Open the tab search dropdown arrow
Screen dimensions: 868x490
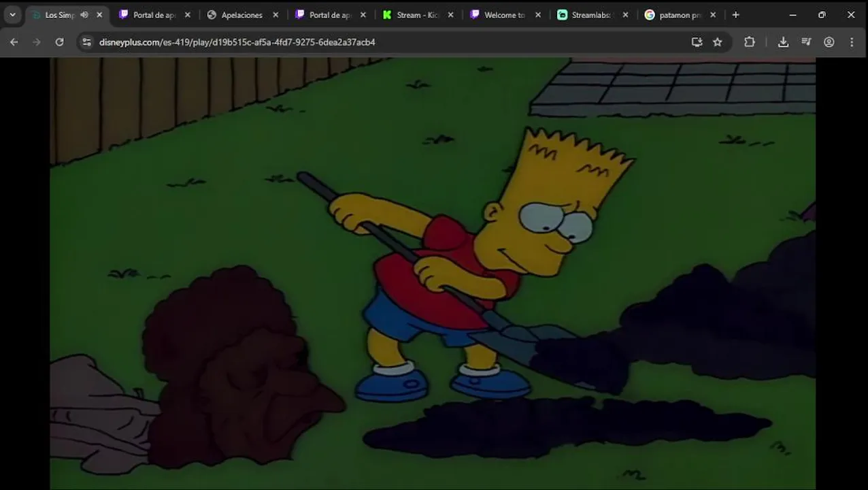(x=12, y=15)
